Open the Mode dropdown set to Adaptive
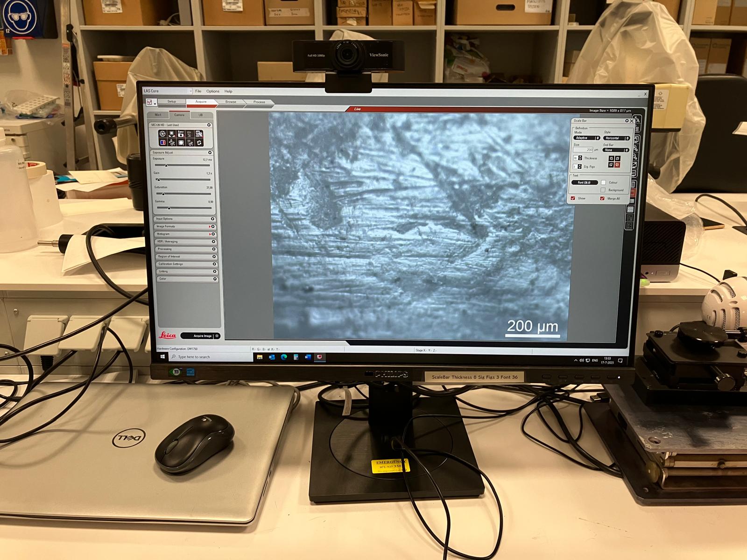The width and height of the screenshot is (747, 560). tap(586, 138)
